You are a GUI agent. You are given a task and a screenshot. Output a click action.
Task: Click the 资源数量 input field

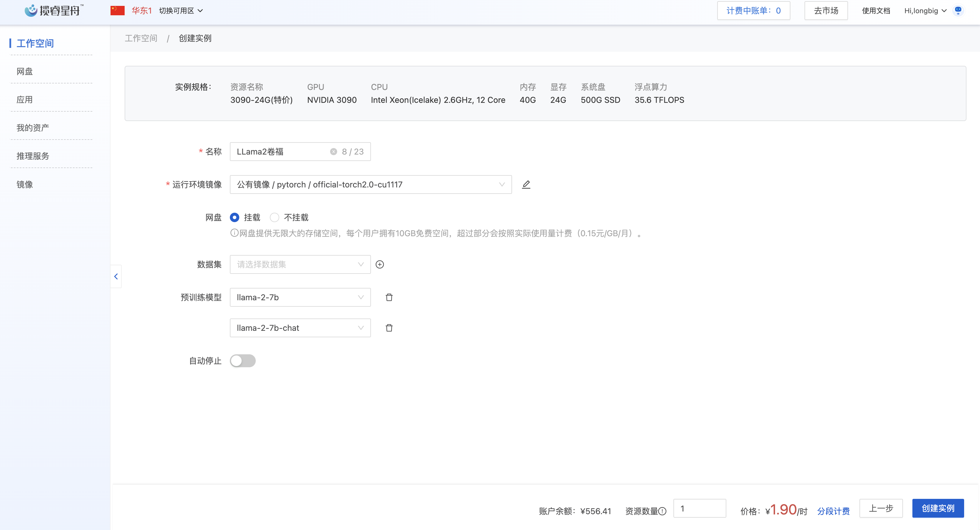tap(699, 508)
